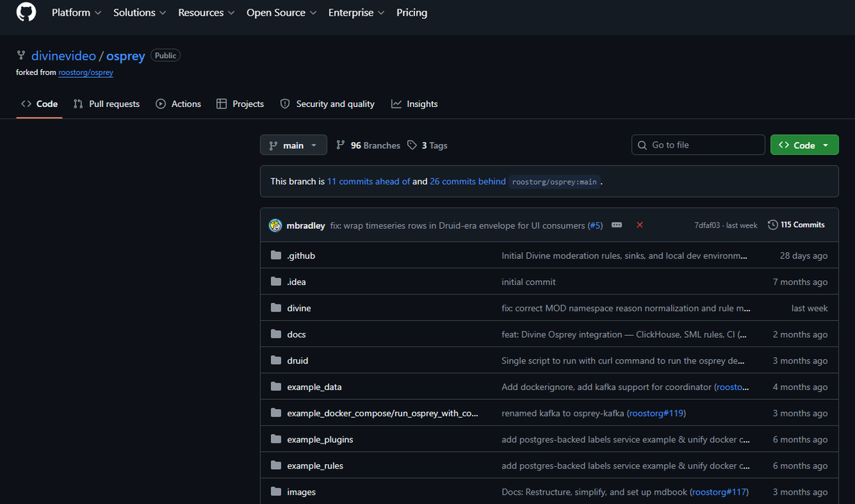Open the Solutions menu
This screenshot has height=504, width=855.
point(140,13)
